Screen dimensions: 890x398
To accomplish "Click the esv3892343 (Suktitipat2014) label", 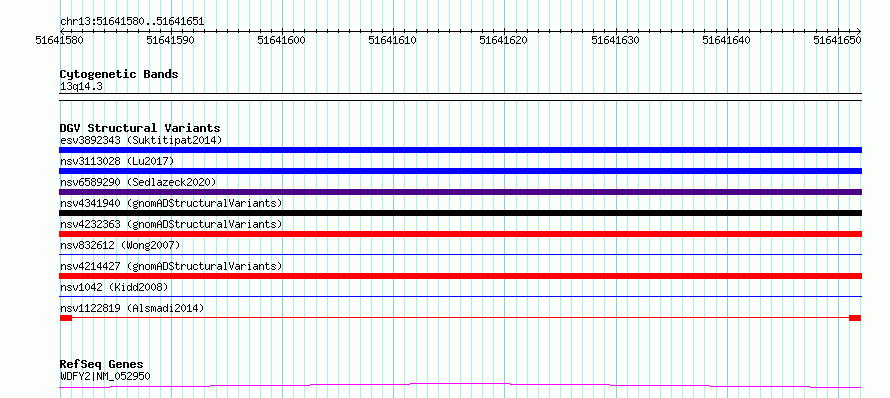I will pyautogui.click(x=141, y=140).
